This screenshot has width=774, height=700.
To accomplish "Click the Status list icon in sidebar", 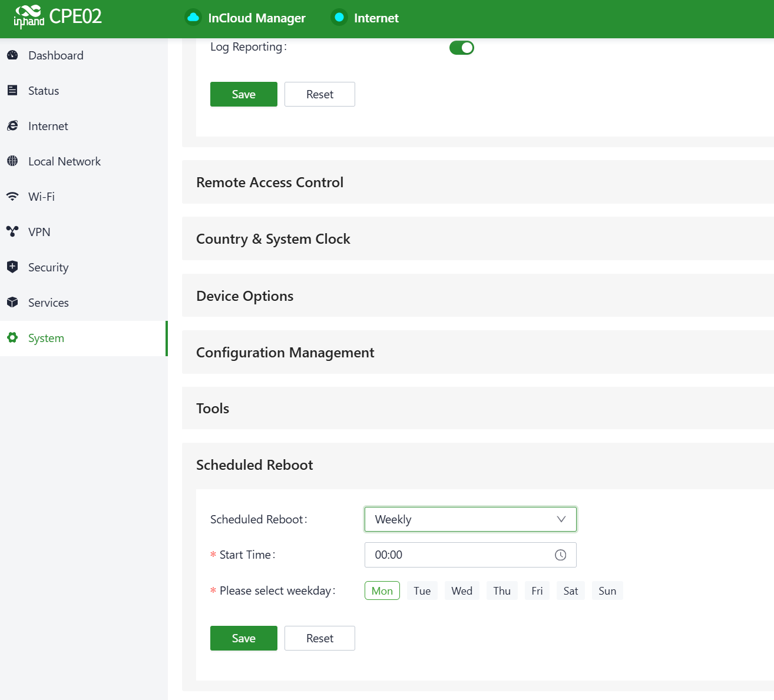I will [12, 91].
